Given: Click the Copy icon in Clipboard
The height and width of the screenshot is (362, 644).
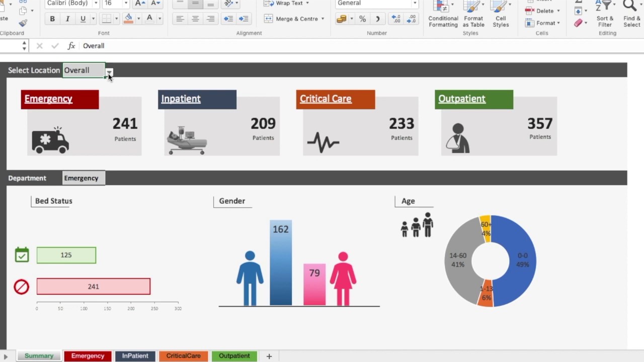Looking at the screenshot, I should click(23, 11).
